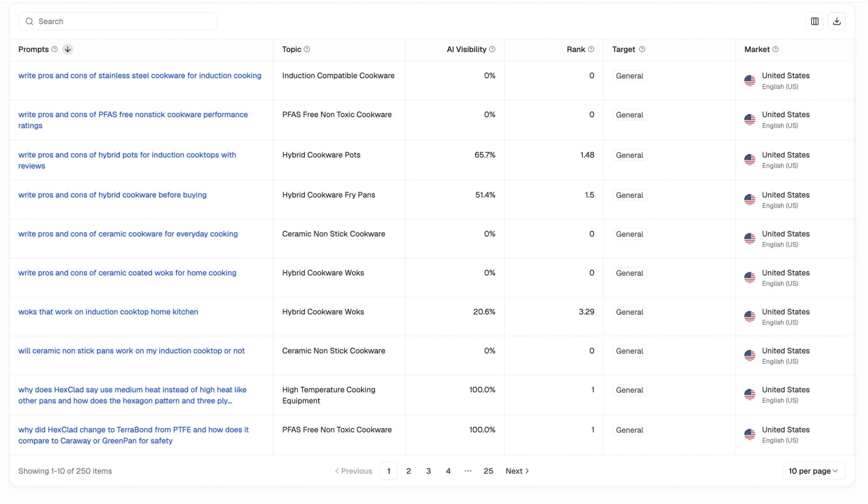868x504 pixels.
Task: Click the High Temperature Cooking Equipment topic
Action: point(329,395)
